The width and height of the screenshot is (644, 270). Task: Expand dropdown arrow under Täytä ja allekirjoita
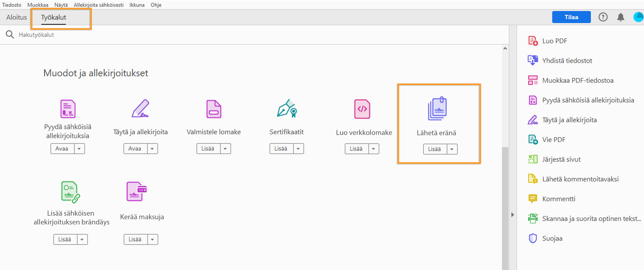(x=152, y=149)
